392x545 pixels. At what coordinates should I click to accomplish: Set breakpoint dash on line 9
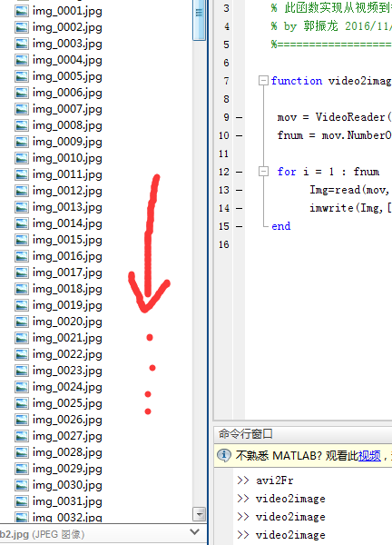[240, 118]
